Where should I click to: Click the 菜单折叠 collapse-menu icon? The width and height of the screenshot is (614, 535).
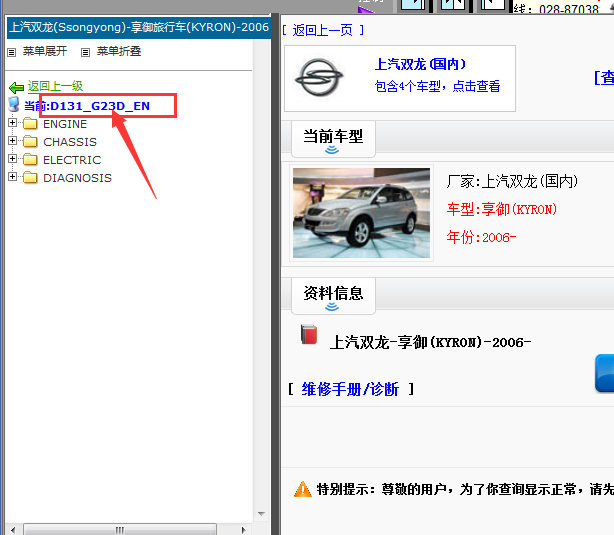tap(85, 52)
